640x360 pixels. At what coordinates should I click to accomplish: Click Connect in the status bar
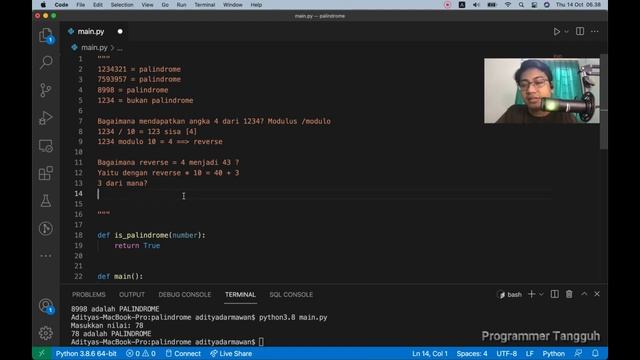click(183, 353)
